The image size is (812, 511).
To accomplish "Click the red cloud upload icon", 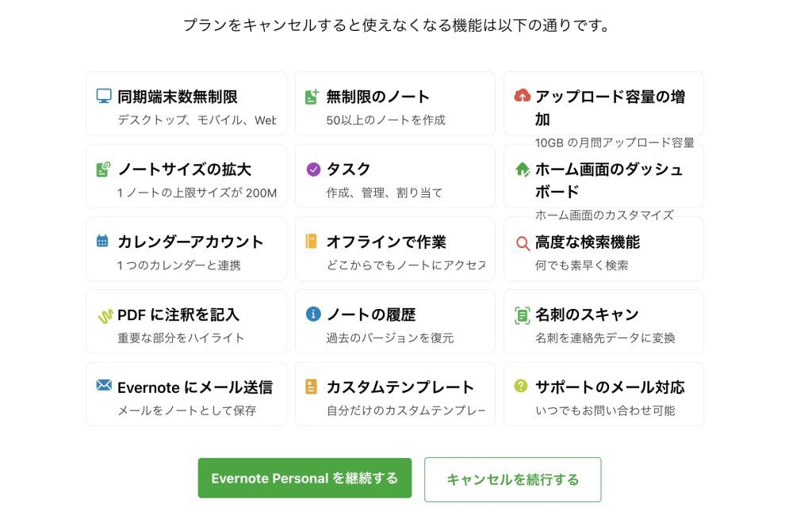I will click(522, 96).
